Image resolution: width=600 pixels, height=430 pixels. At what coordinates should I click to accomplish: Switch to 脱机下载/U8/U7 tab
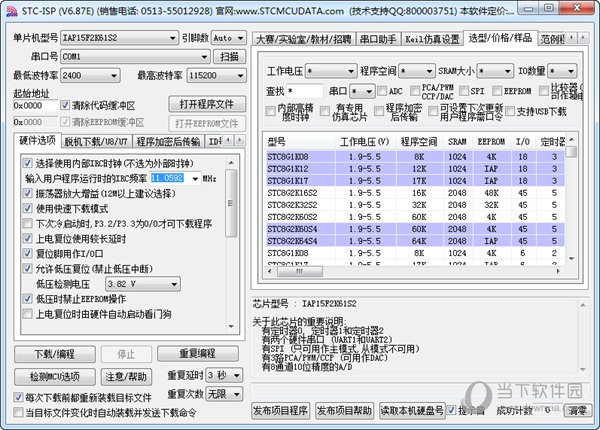pyautogui.click(x=96, y=142)
